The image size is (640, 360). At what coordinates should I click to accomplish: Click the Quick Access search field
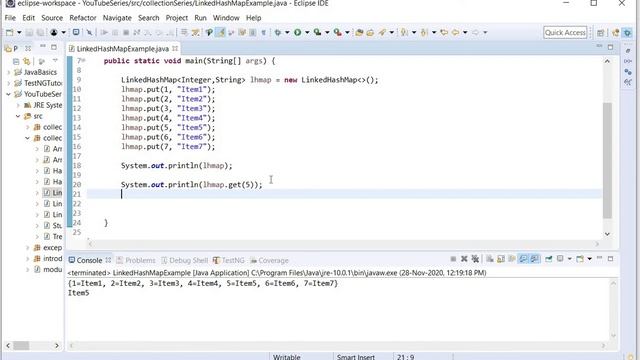(565, 33)
